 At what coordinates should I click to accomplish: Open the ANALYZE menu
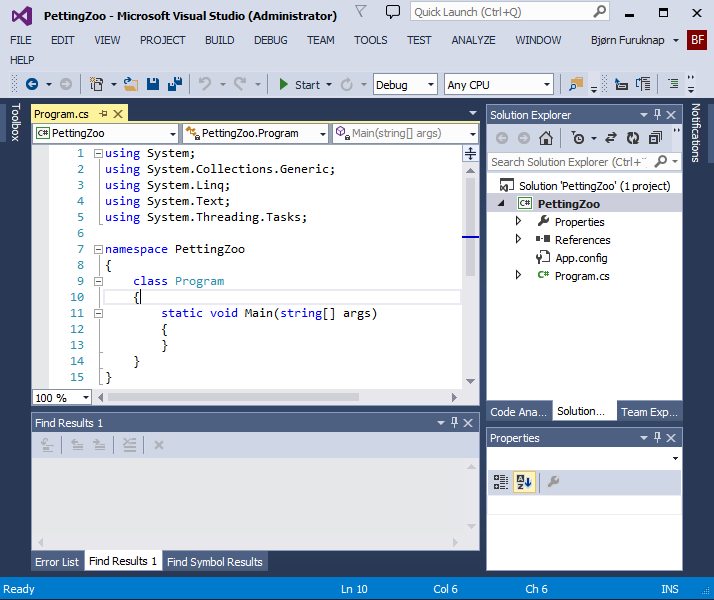pyautogui.click(x=473, y=40)
